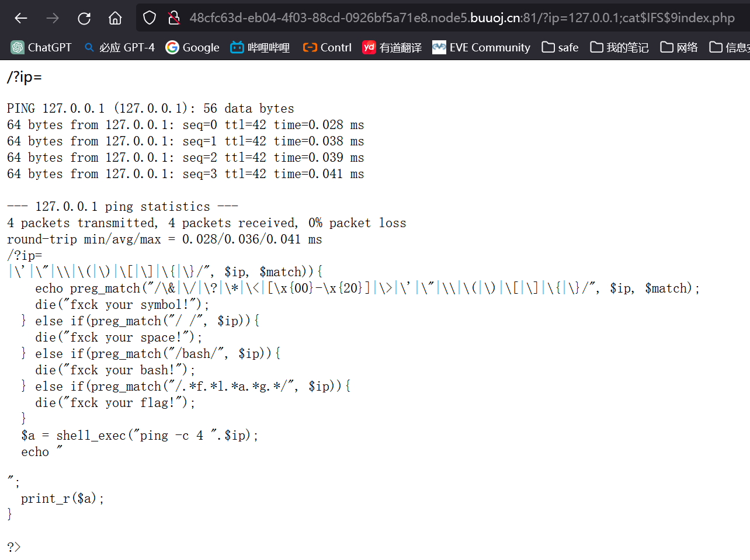
Task: Click the ping reply line with seq=1
Action: tap(186, 141)
